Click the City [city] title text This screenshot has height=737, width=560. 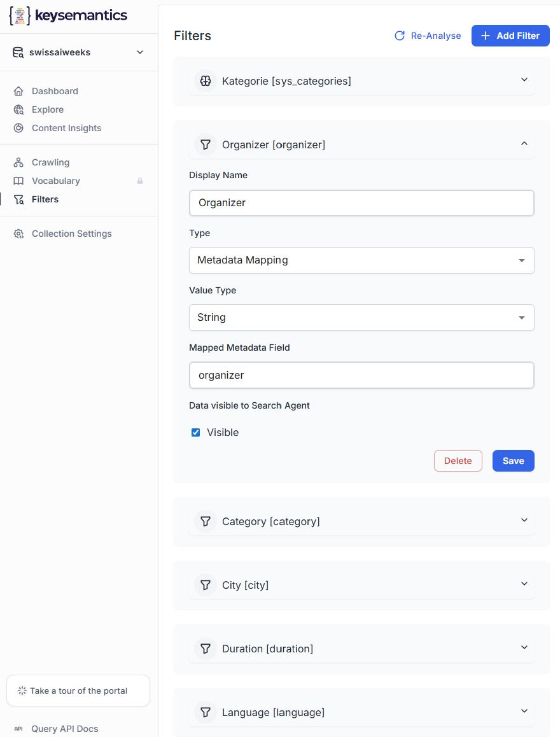245,585
